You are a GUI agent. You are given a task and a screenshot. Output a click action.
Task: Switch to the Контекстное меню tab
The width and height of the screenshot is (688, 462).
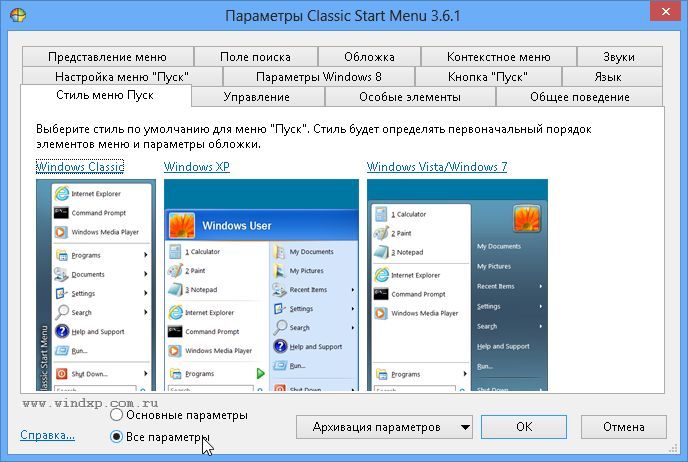coord(498,57)
